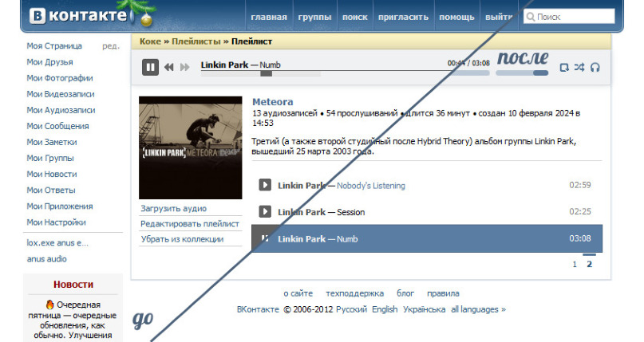Click the Meteora playlist title
Viewport: 644px width, 342px height.
[x=273, y=102]
